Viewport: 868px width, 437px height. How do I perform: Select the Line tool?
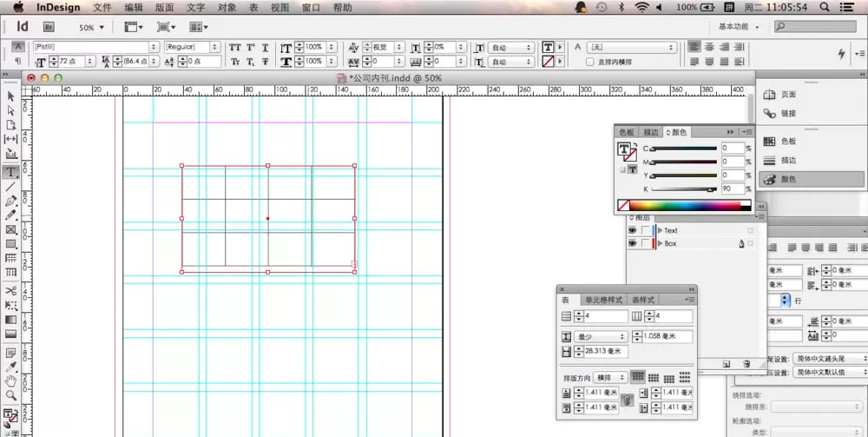(x=10, y=187)
